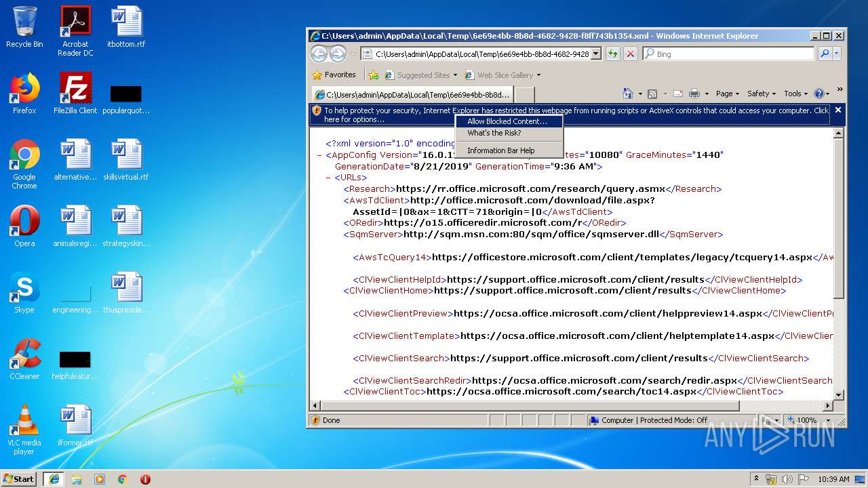
Task: Select the itbottom.rtf desktop file
Action: tap(126, 27)
